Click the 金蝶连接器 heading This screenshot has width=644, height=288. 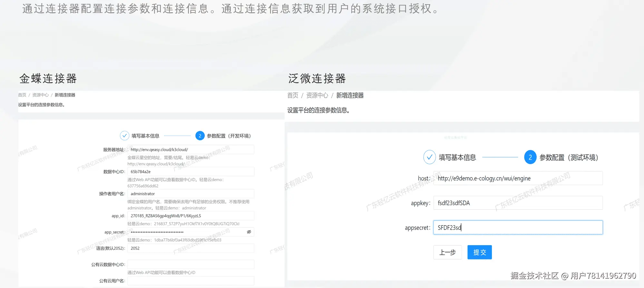[48, 79]
